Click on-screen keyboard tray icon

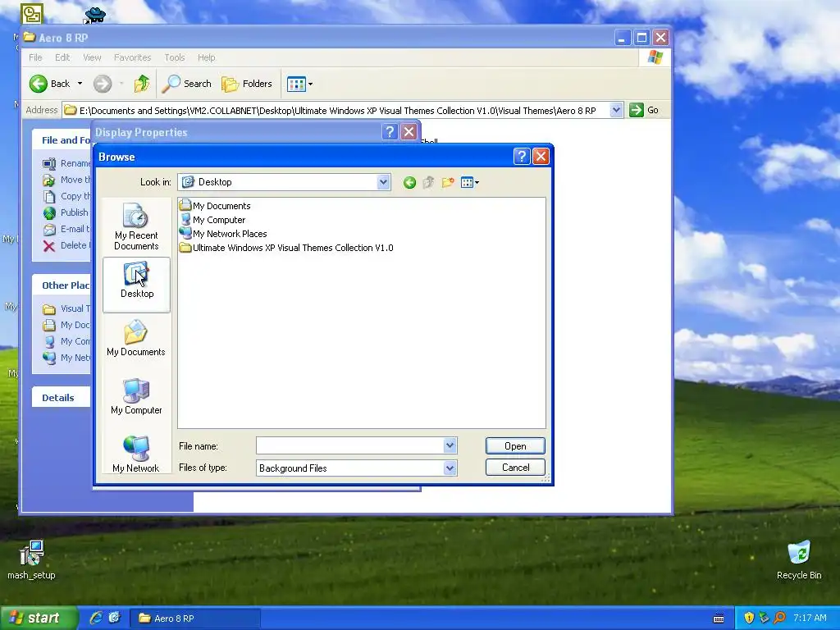click(x=719, y=619)
